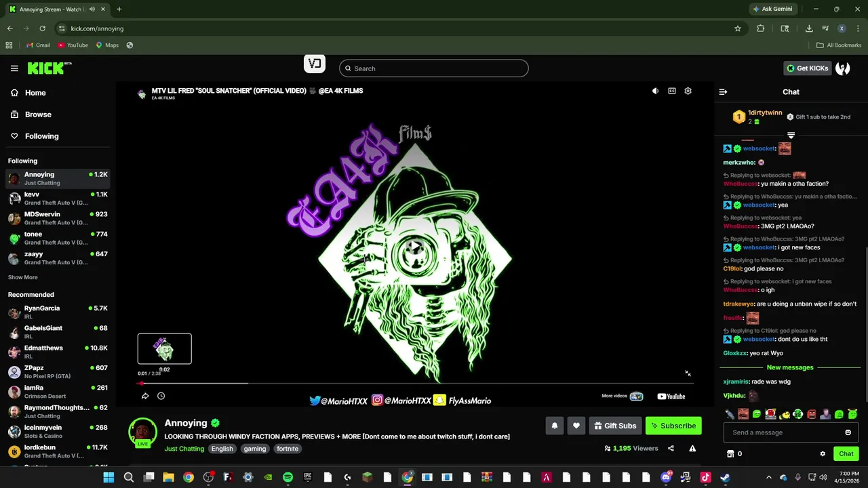This screenshot has width=868, height=488.
Task: Open MDSwervin channel in Following list
Action: click(58, 218)
